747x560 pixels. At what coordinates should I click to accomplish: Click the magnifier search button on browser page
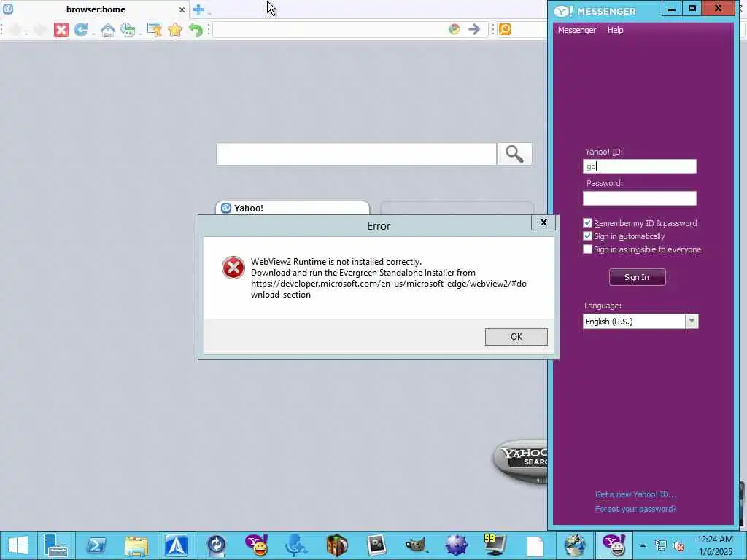tap(514, 154)
